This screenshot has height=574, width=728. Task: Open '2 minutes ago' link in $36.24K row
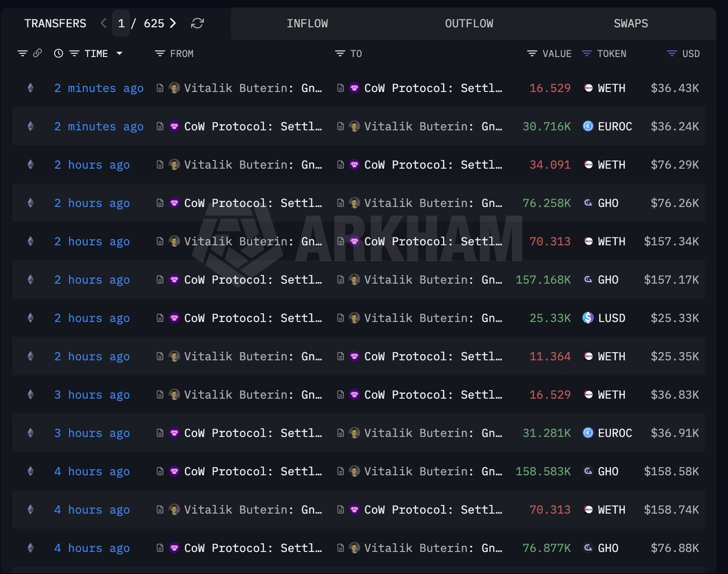click(x=99, y=126)
